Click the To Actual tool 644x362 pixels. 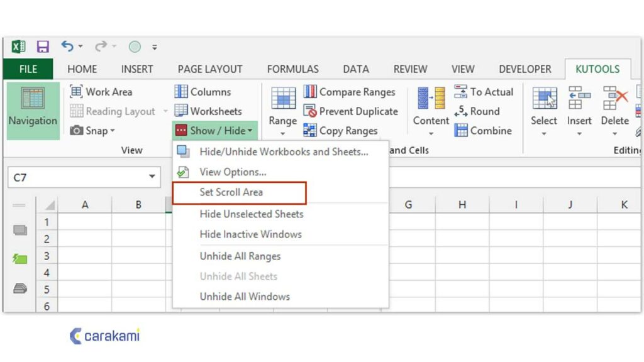(484, 92)
